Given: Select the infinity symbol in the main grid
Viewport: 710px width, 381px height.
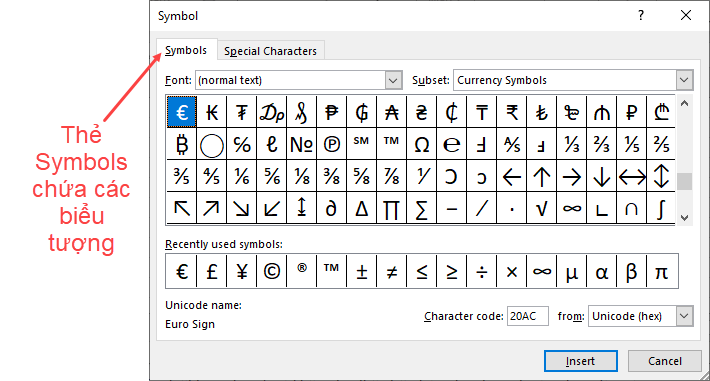Looking at the screenshot, I should pyautogui.click(x=571, y=208).
